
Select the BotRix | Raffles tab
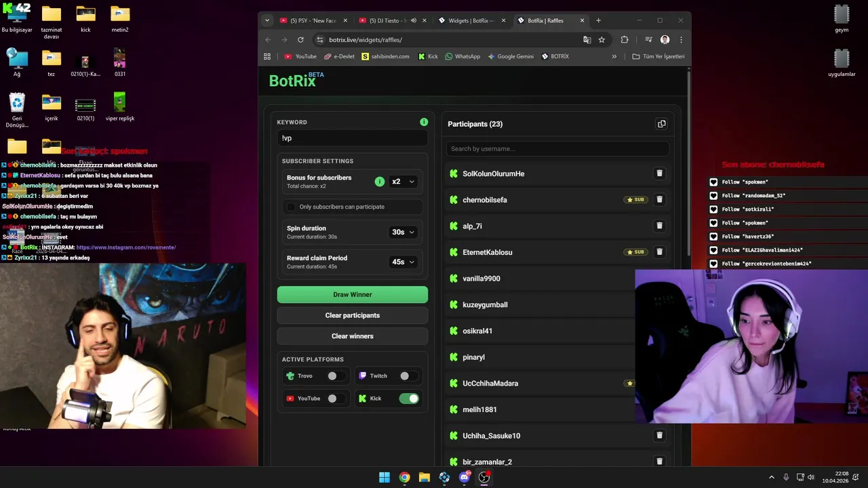(x=551, y=20)
